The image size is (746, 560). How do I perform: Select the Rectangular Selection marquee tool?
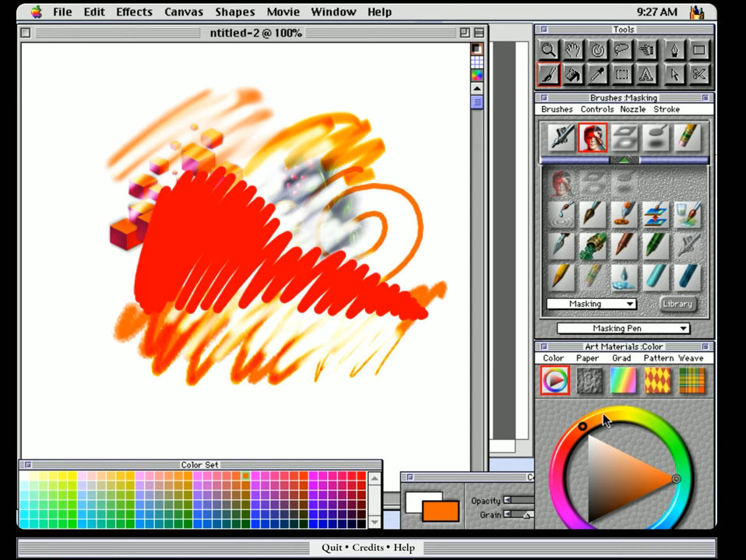pyautogui.click(x=622, y=74)
